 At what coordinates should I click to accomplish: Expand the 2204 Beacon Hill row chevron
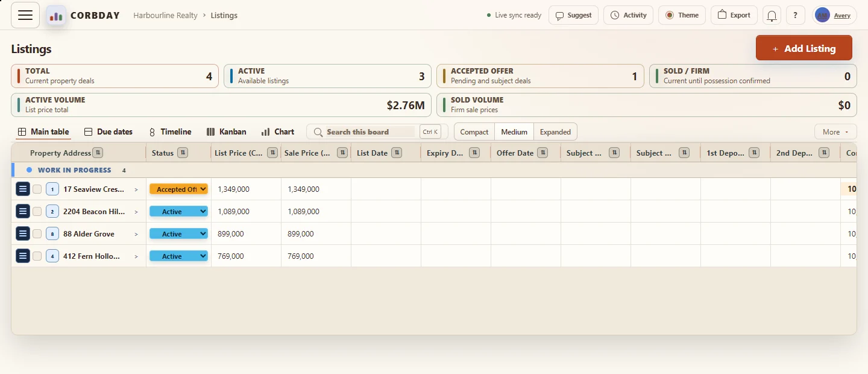pyautogui.click(x=136, y=212)
